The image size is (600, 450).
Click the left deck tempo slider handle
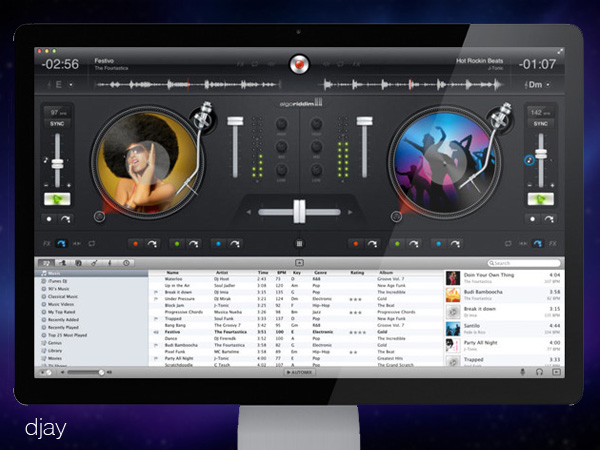pyautogui.click(x=57, y=164)
